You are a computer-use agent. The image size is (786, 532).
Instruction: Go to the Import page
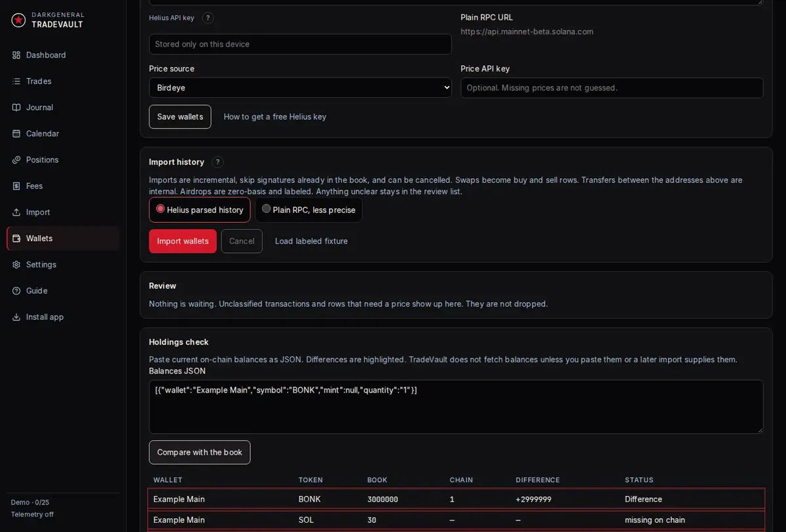pos(63,212)
